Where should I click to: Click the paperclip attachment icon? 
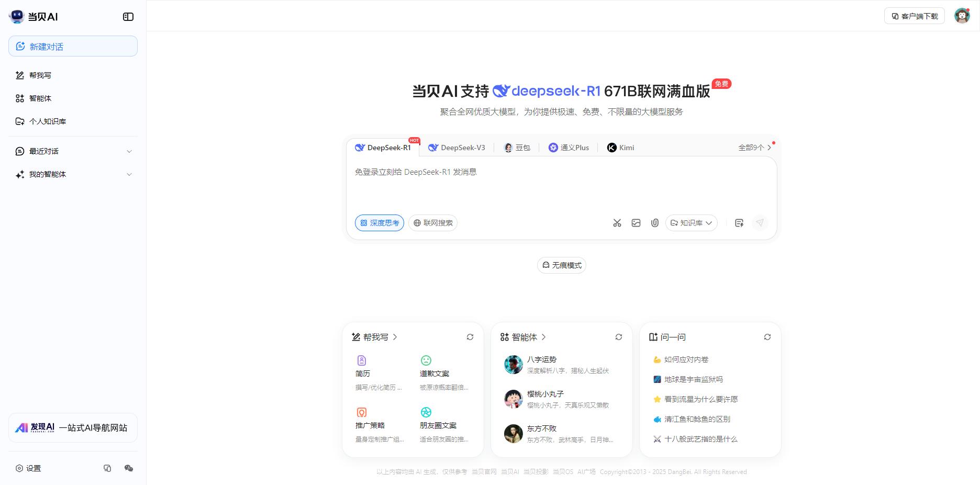coord(654,223)
